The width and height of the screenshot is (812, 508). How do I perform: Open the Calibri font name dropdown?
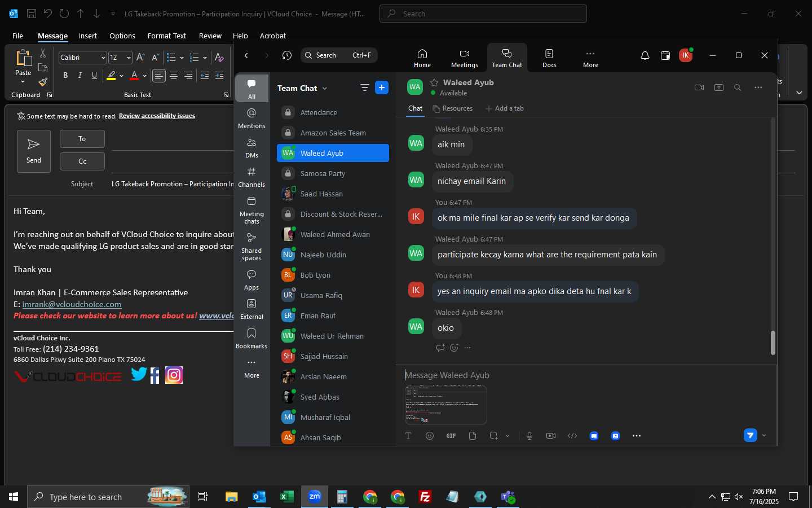(103, 58)
